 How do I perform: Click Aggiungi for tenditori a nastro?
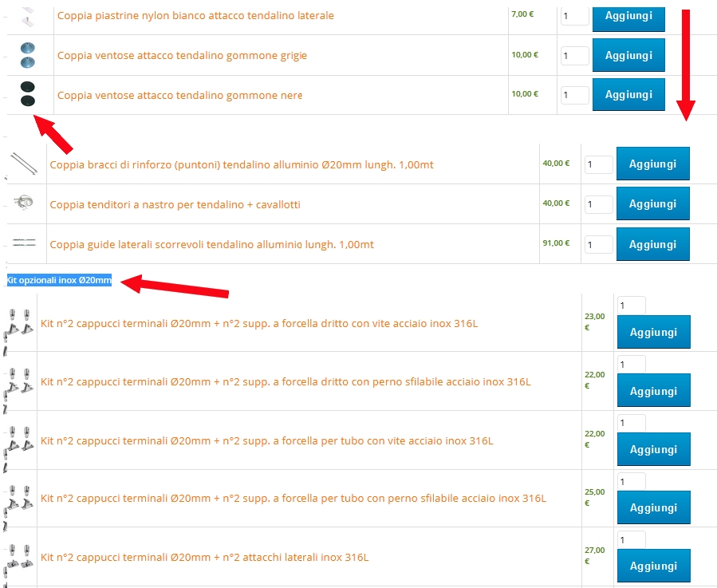653,203
